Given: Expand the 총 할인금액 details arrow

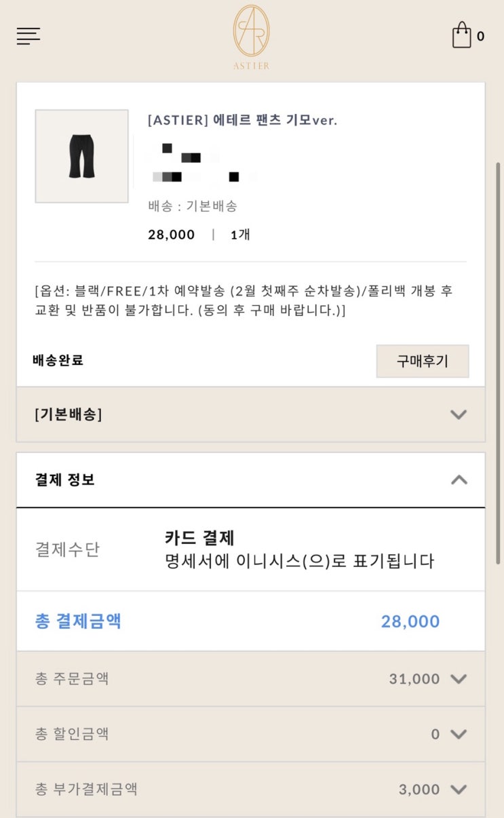Looking at the screenshot, I should (459, 734).
